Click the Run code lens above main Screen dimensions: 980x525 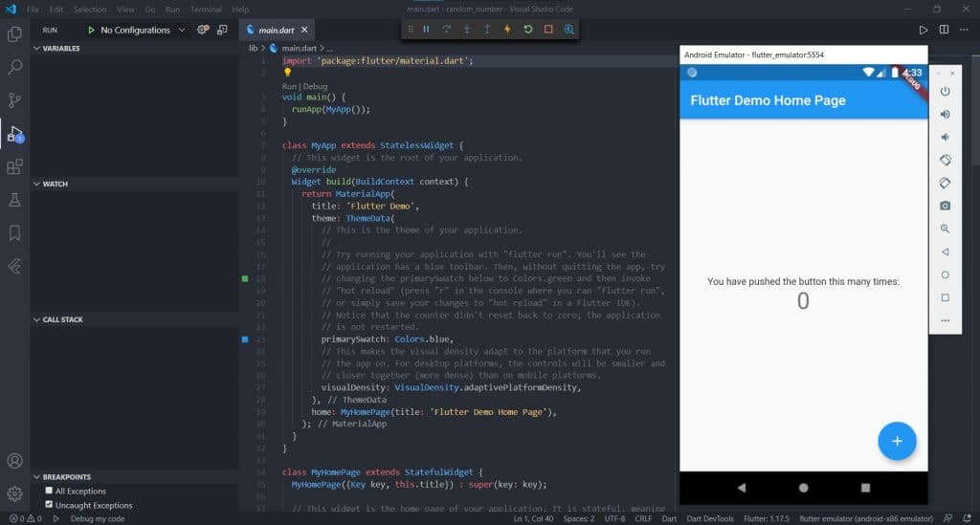click(289, 86)
